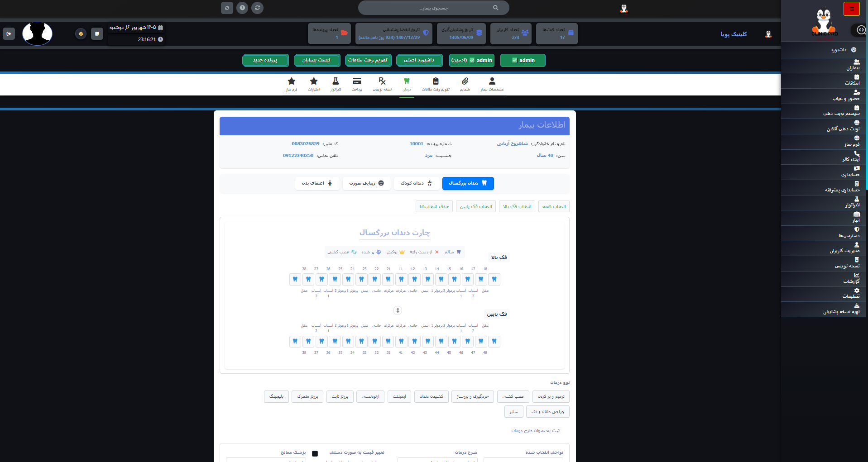Open the patient details (مشخصات بیمار) tab
Screen dimensions: 868x462
coord(492,84)
